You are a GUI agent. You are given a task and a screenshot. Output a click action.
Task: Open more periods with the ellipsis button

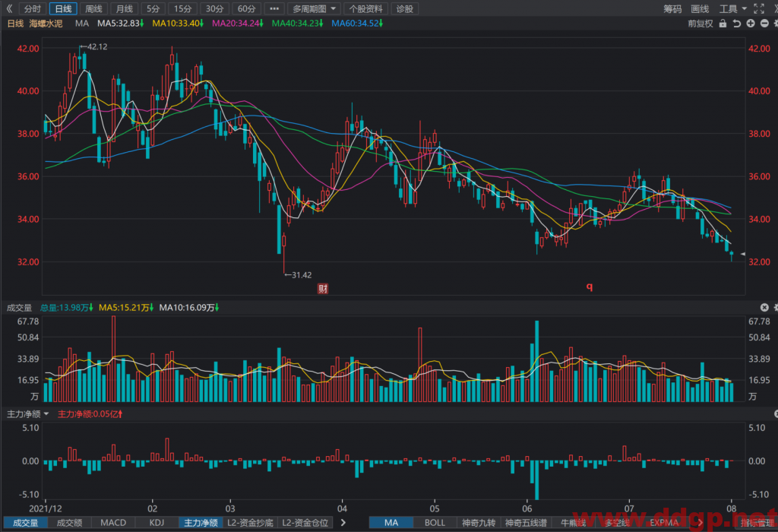click(x=274, y=8)
